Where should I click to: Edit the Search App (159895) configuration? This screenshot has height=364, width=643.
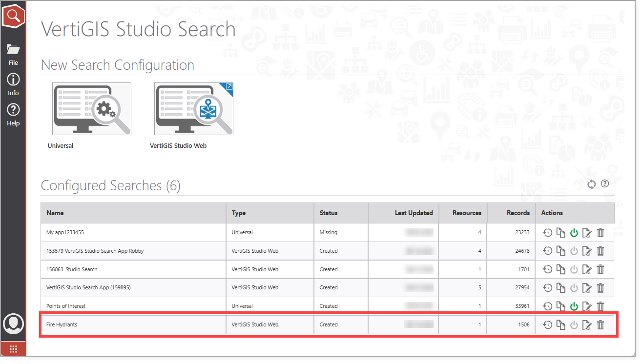coord(587,288)
